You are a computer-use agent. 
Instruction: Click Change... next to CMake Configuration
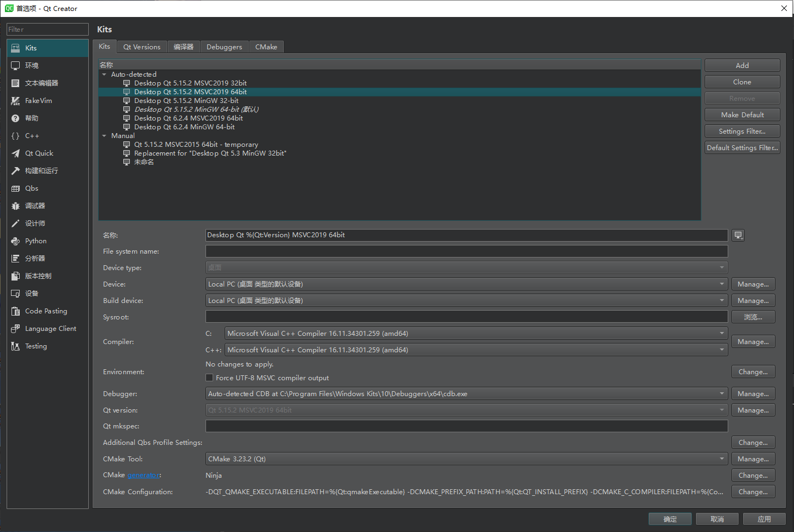click(753, 492)
